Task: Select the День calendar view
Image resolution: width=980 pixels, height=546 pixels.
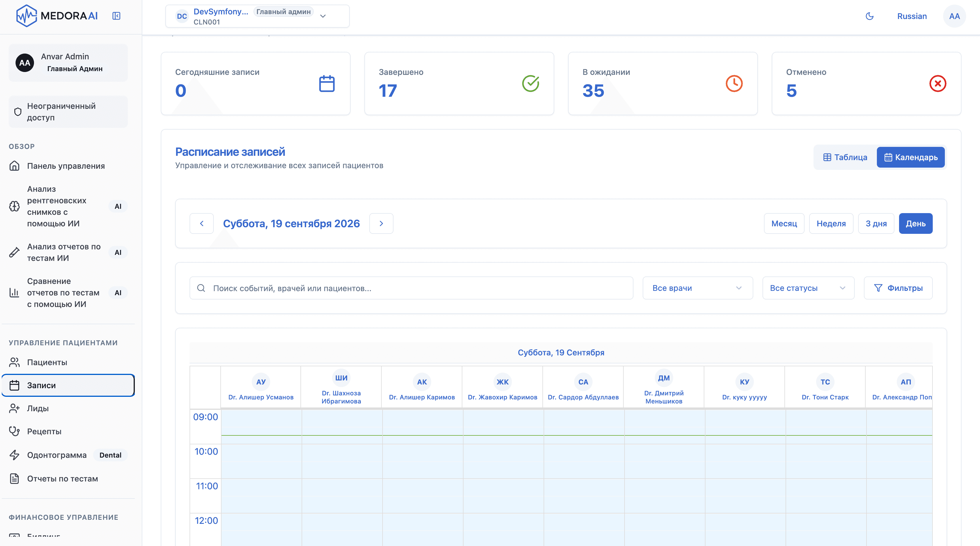Action: [915, 223]
